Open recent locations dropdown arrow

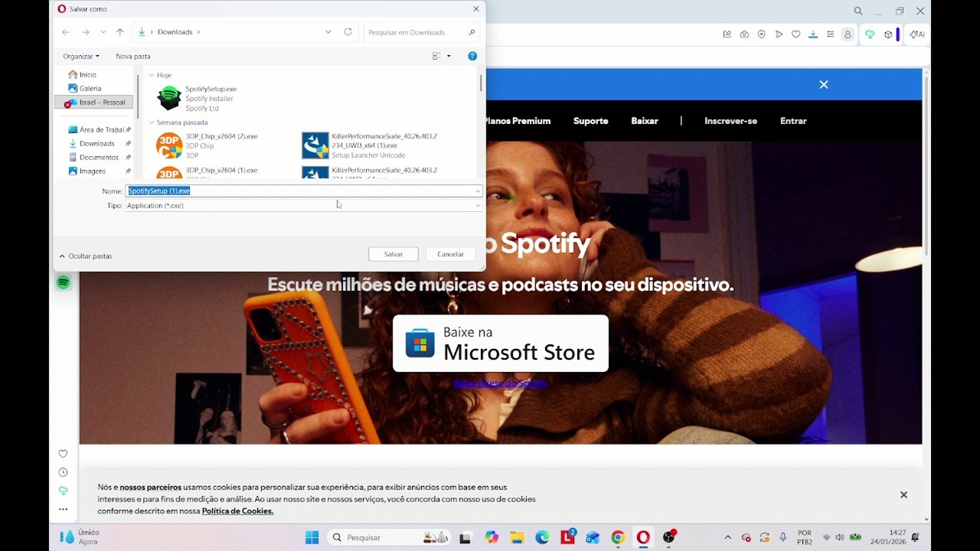click(x=103, y=32)
